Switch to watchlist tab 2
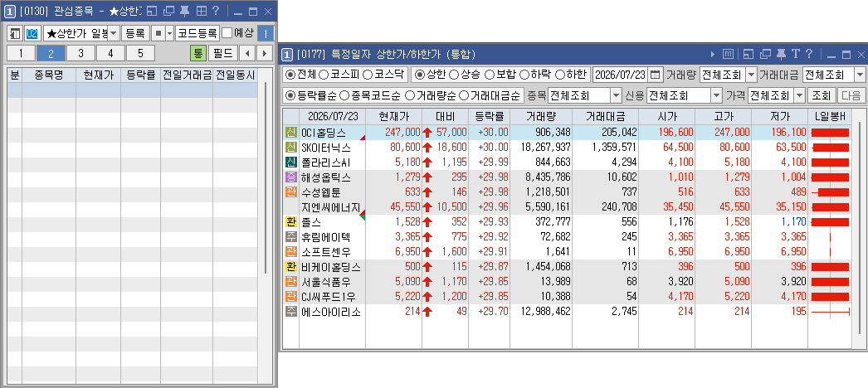868x388 pixels. click(51, 53)
